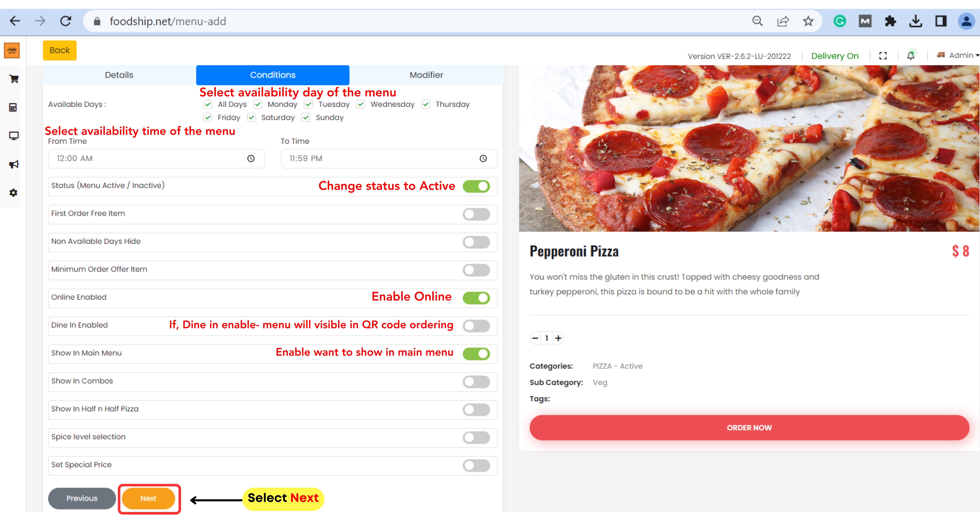Screen dimensions: 980x521
Task: Uncheck Sunday checkbox
Action: pos(306,118)
